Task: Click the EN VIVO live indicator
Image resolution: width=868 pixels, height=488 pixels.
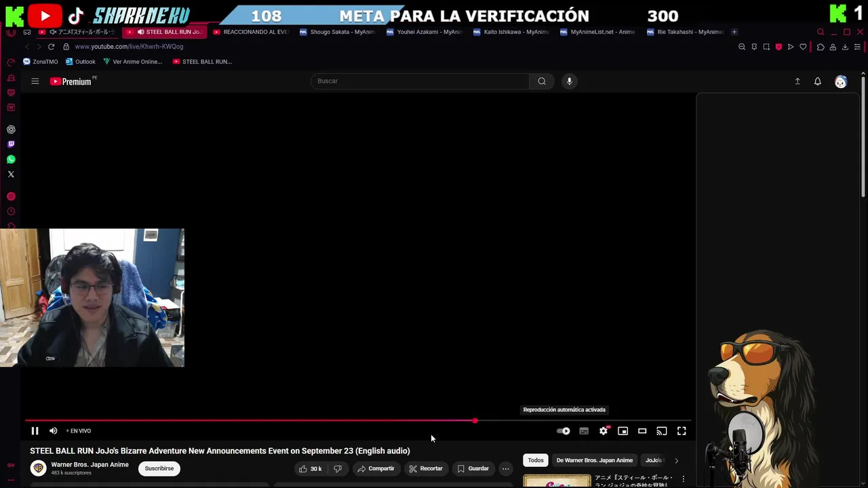Action: click(x=79, y=431)
